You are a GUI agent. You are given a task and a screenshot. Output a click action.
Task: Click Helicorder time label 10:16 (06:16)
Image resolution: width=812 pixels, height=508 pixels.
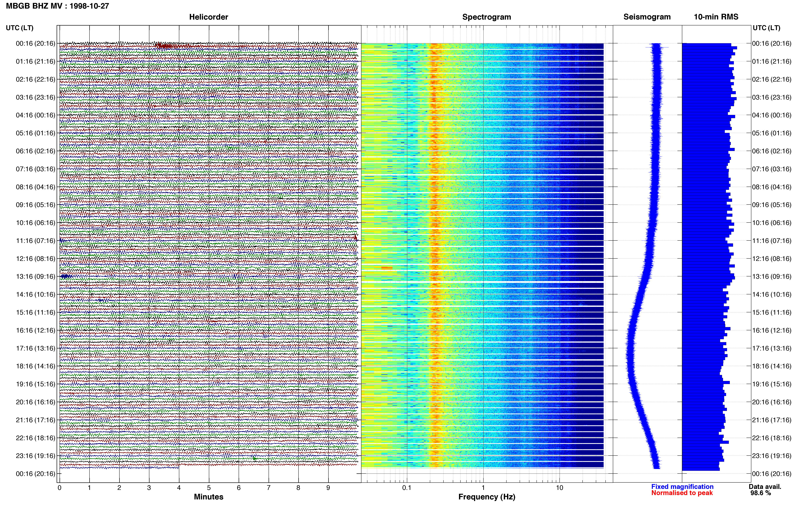point(36,223)
